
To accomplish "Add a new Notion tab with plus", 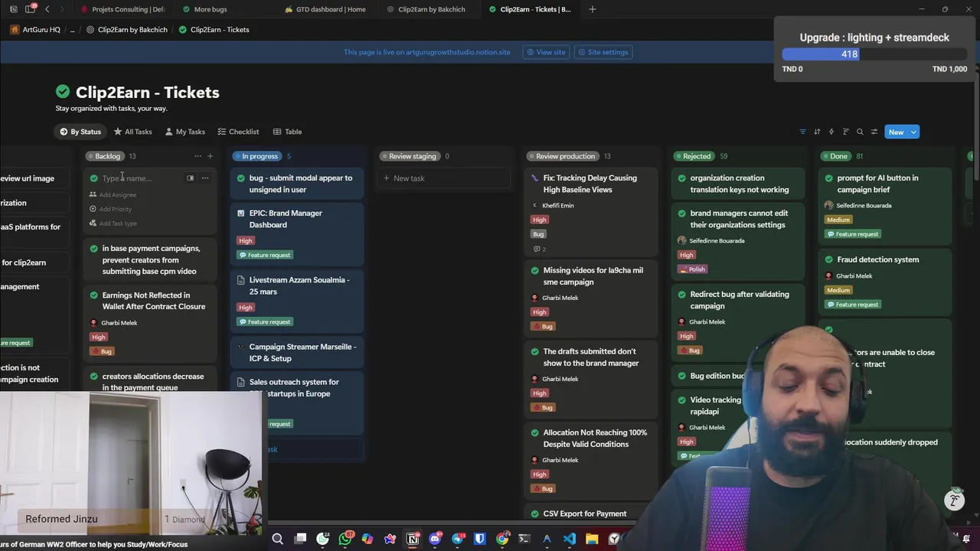I will pos(592,9).
